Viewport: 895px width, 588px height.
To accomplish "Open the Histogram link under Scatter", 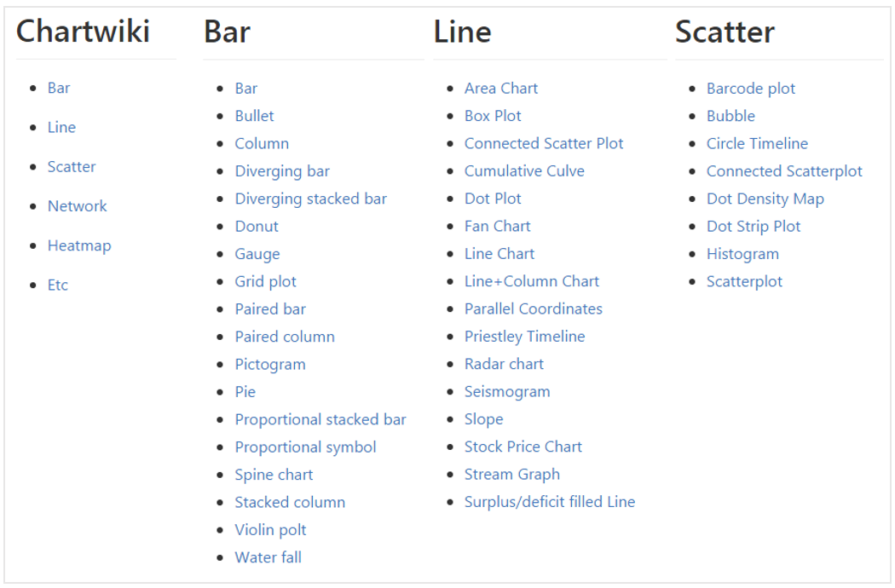I will pyautogui.click(x=742, y=255).
